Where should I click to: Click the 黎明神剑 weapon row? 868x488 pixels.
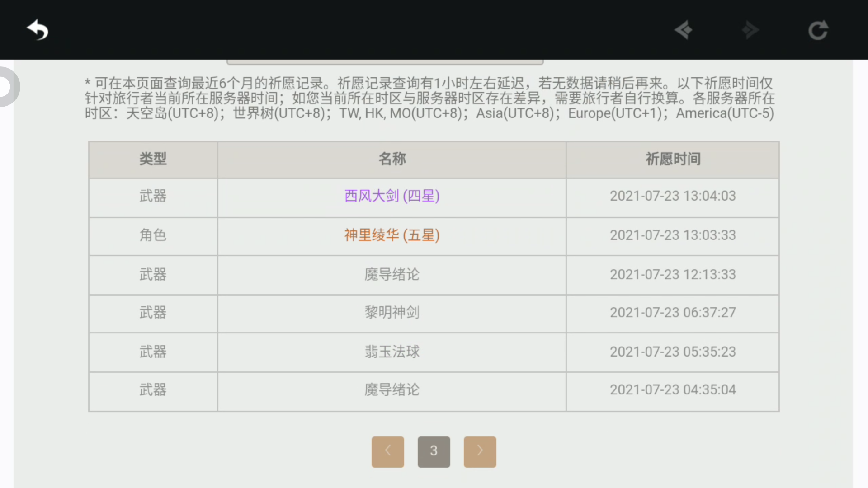coord(392,313)
